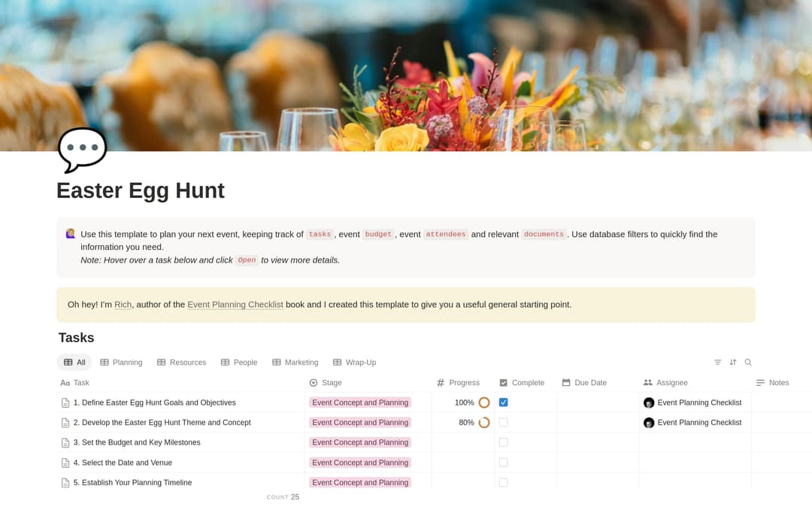
Task: Open the search magnifier in Tasks
Action: pyautogui.click(x=748, y=362)
